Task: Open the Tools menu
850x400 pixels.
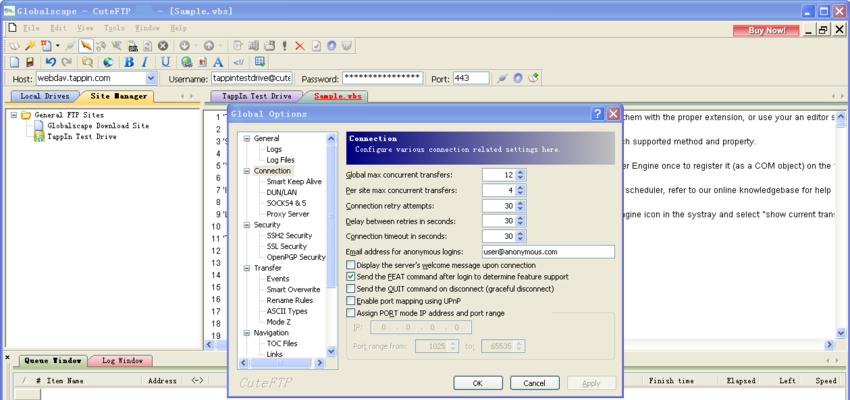Action: pyautogui.click(x=114, y=28)
